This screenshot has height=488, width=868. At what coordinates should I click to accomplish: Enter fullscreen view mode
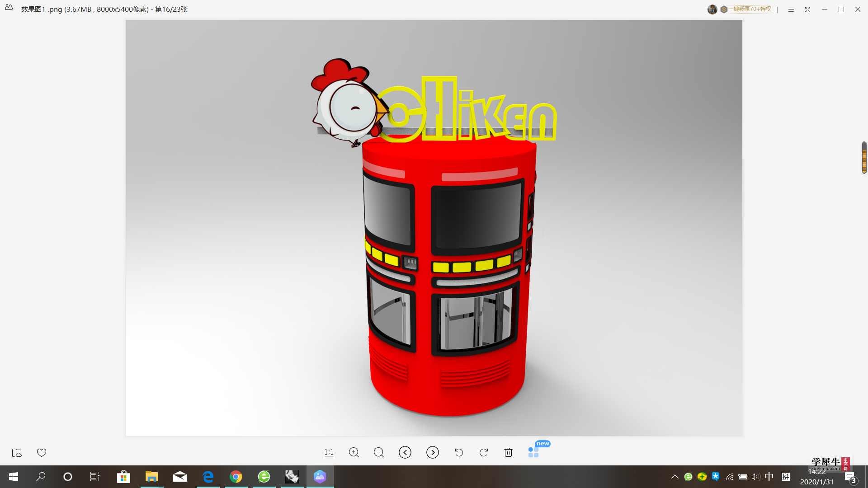[x=808, y=9]
